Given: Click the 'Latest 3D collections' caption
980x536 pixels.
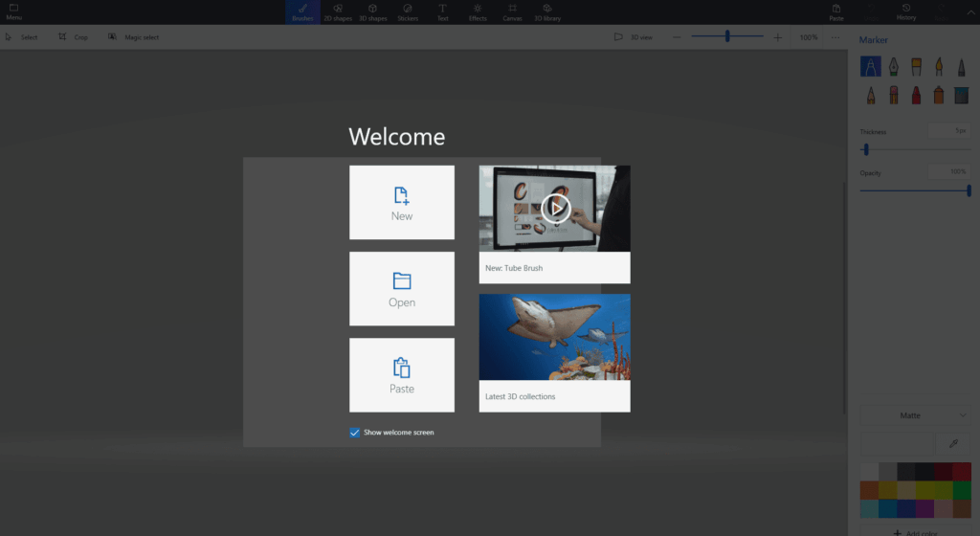Looking at the screenshot, I should pyautogui.click(x=520, y=396).
